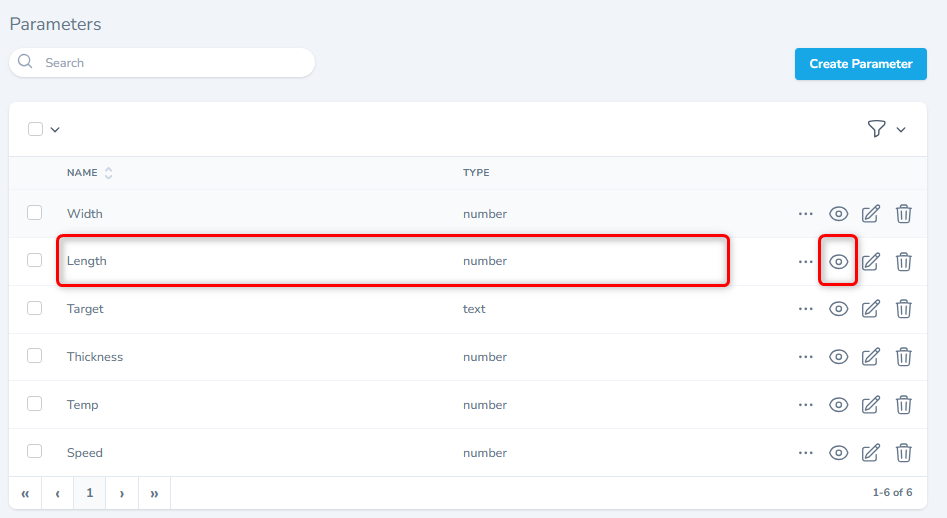Open the three-dot menu for Width
947x518 pixels.
[x=806, y=213]
